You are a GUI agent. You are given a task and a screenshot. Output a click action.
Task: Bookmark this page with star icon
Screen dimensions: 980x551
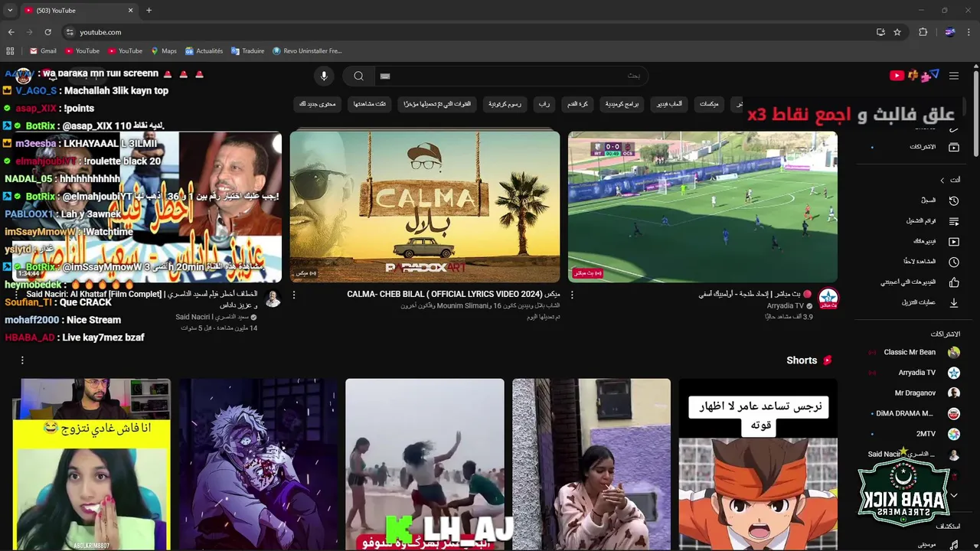click(897, 32)
